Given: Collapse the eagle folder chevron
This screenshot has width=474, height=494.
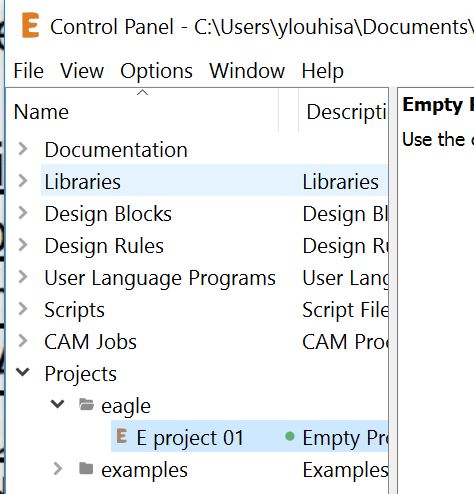Looking at the screenshot, I should [57, 404].
